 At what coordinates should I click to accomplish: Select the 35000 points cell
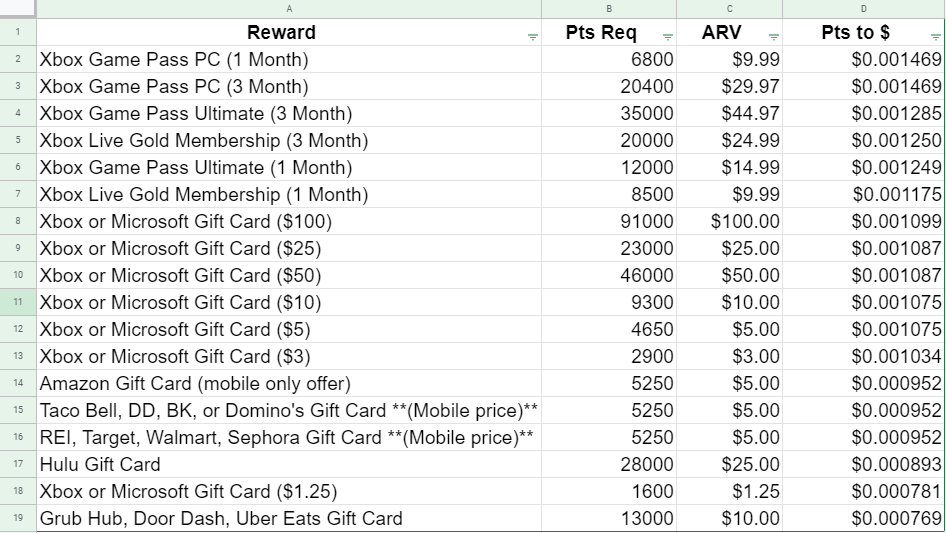[x=647, y=113]
